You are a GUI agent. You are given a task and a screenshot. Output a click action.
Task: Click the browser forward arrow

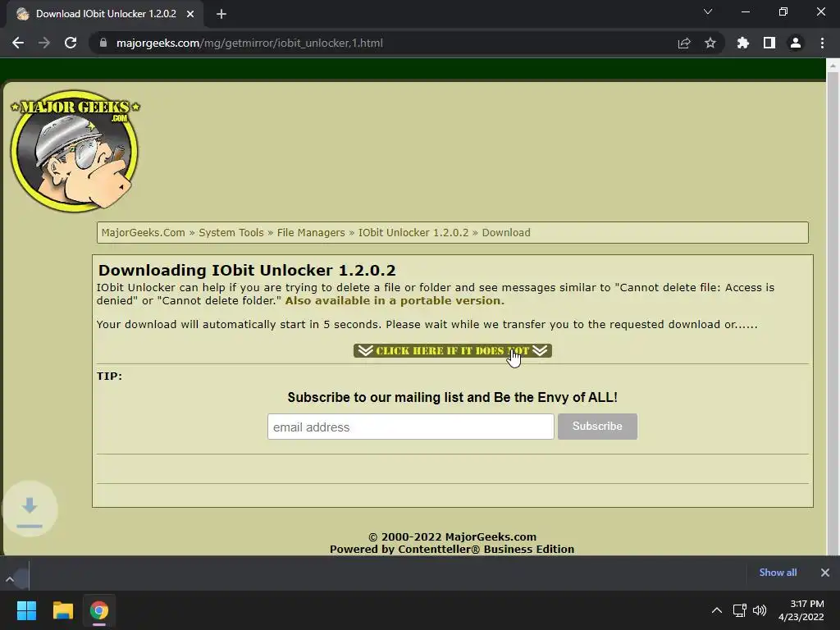click(44, 43)
